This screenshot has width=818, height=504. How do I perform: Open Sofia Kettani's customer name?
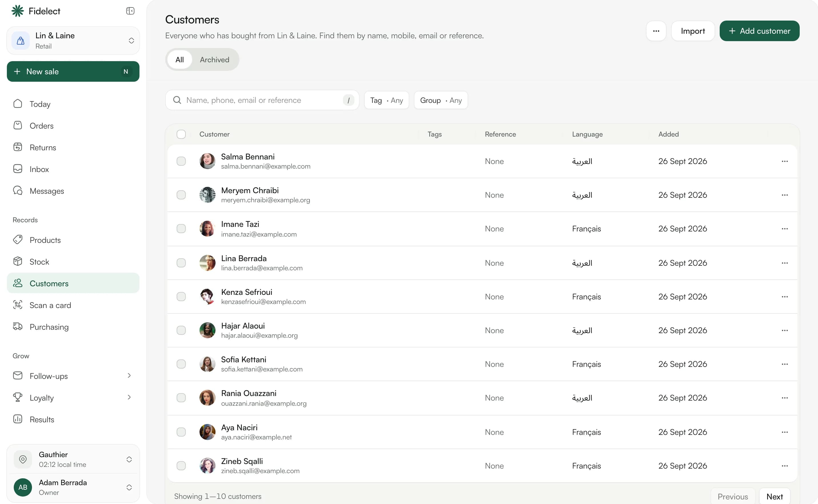(x=244, y=360)
